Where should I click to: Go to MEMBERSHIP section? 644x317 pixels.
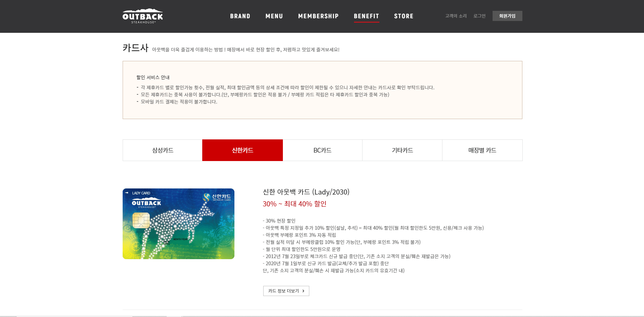point(318,16)
